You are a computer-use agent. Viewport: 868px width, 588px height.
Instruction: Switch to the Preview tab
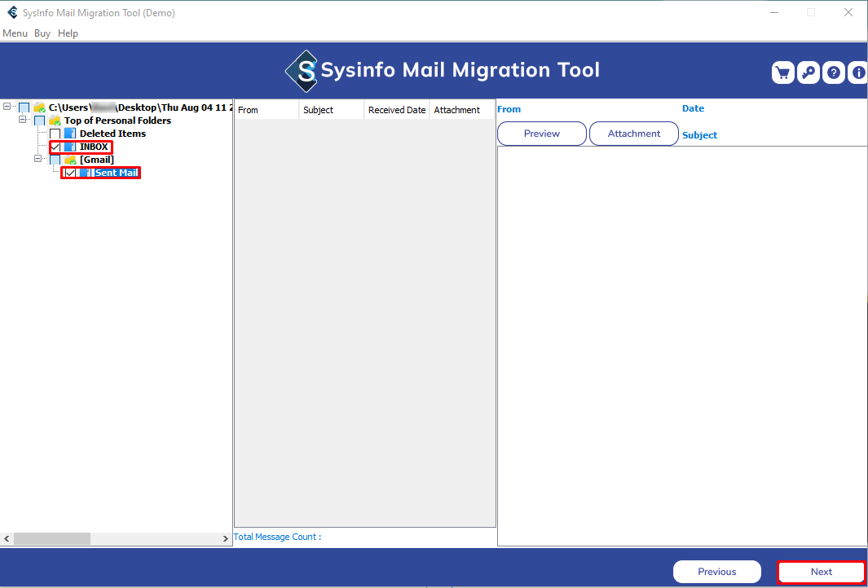pos(542,134)
